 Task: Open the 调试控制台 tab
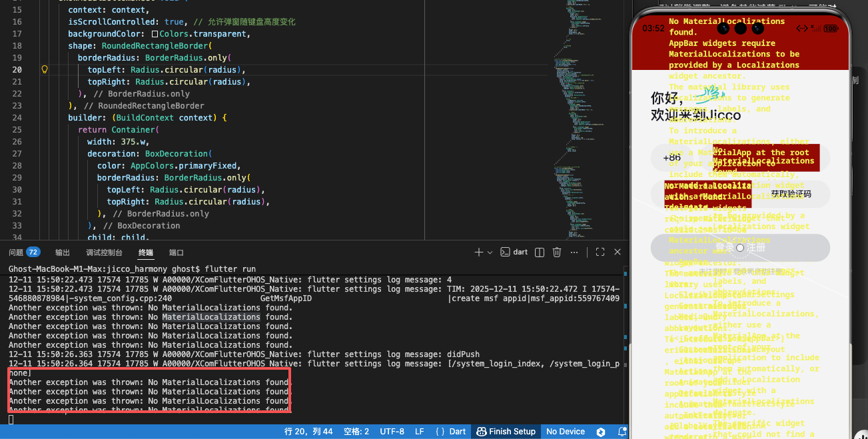click(x=104, y=252)
